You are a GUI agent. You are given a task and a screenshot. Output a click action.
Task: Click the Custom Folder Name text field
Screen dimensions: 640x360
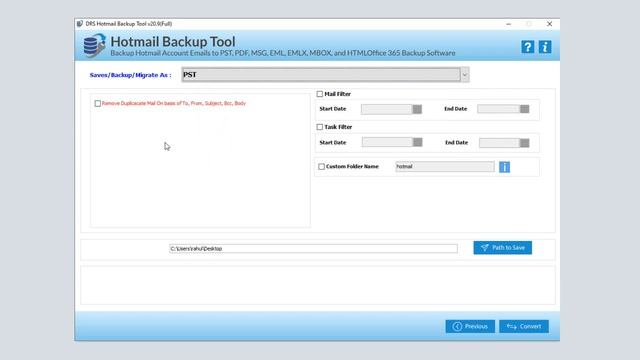click(445, 167)
